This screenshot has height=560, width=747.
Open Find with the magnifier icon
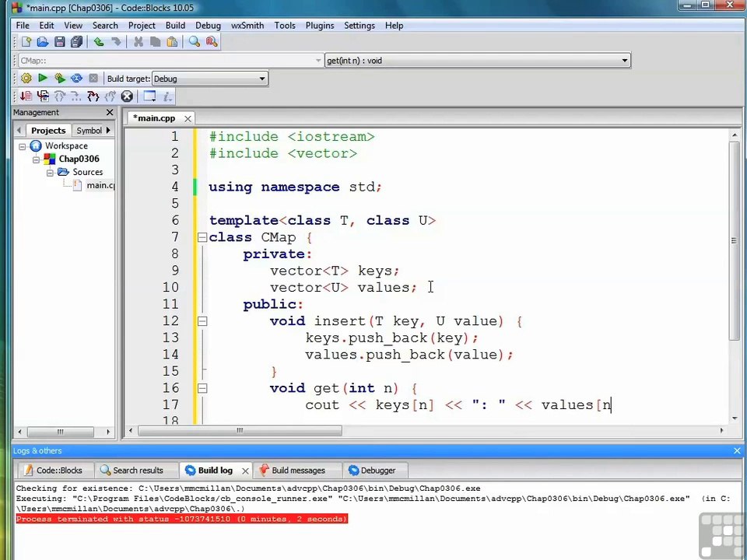click(194, 42)
